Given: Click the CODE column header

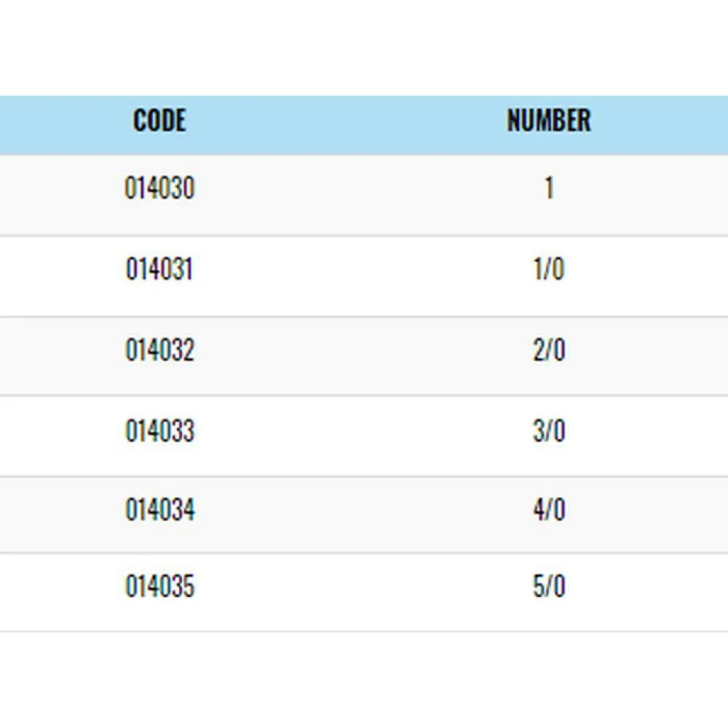Looking at the screenshot, I should tap(159, 121).
